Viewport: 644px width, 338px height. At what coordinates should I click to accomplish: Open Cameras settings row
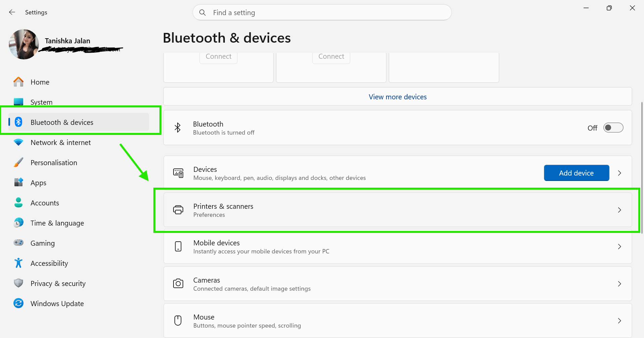pyautogui.click(x=398, y=284)
